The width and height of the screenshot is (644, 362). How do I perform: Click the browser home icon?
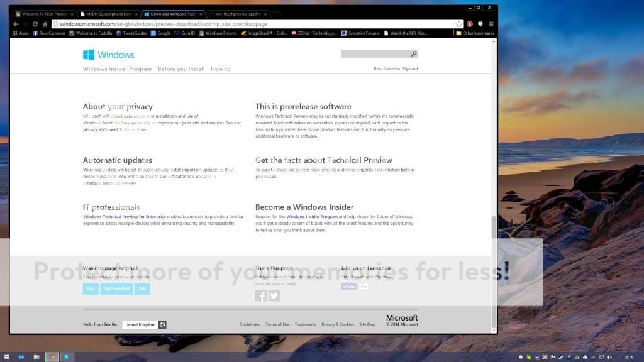[x=45, y=24]
